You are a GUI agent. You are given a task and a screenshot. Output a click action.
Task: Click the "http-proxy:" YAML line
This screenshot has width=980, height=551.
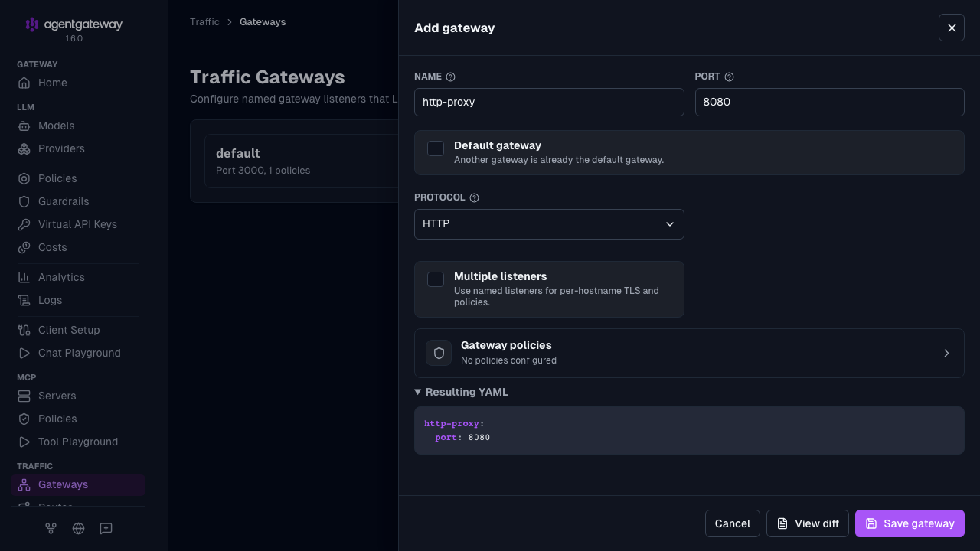[454, 423]
